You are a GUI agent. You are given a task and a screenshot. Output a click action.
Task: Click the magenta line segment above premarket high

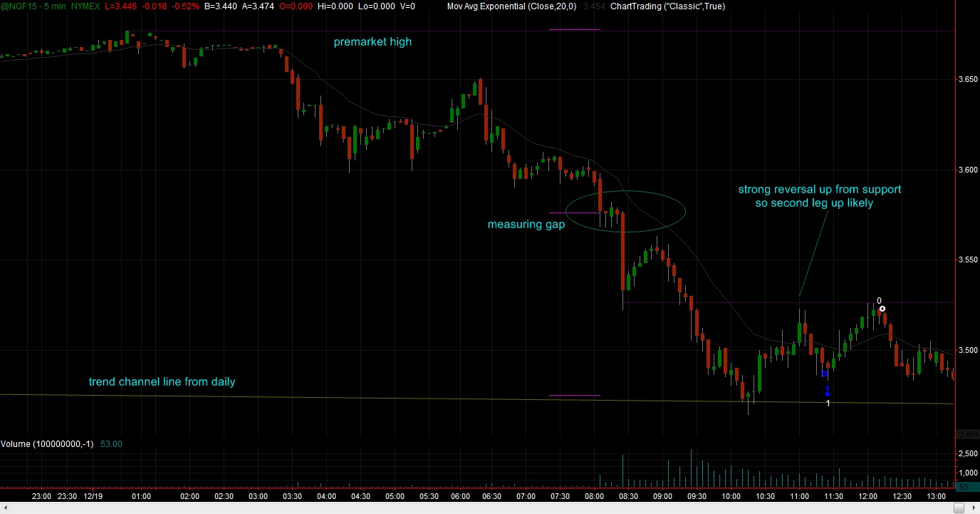(575, 29)
